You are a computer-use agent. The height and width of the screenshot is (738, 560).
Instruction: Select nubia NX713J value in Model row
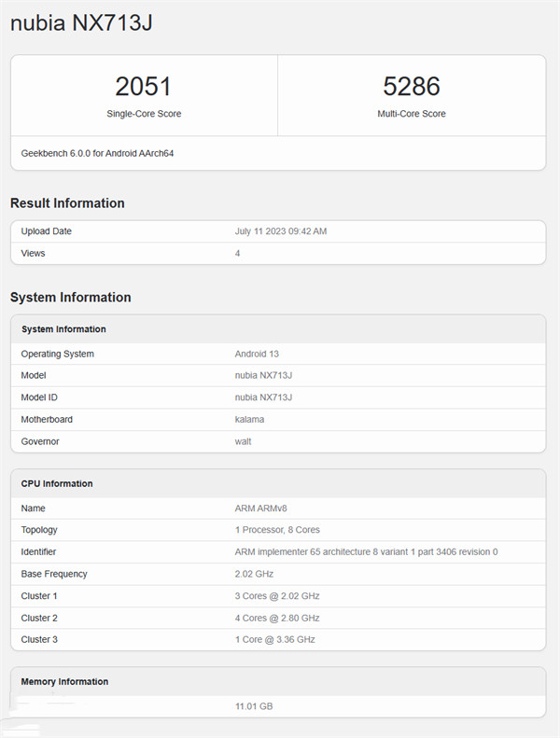tap(263, 375)
